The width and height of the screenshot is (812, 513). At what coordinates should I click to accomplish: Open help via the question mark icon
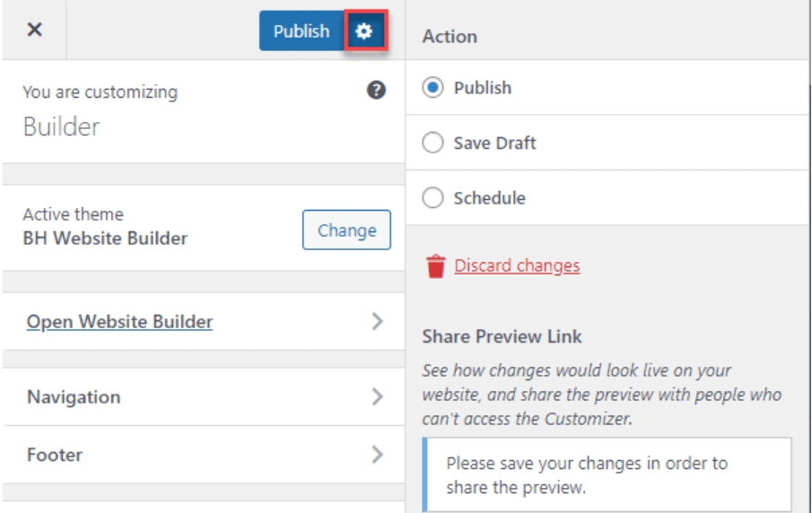pyautogui.click(x=377, y=90)
